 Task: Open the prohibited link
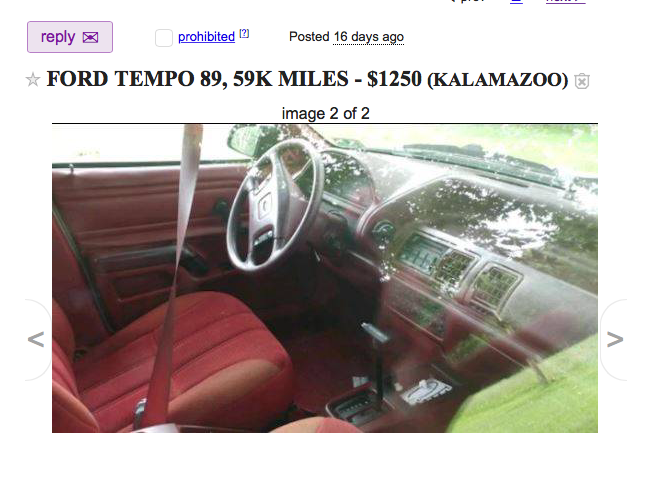(x=206, y=37)
